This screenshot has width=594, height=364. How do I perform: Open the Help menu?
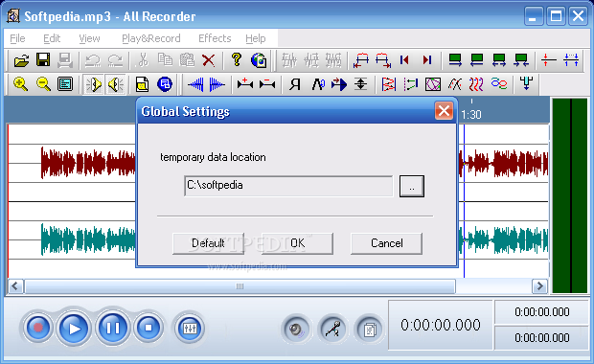(256, 38)
